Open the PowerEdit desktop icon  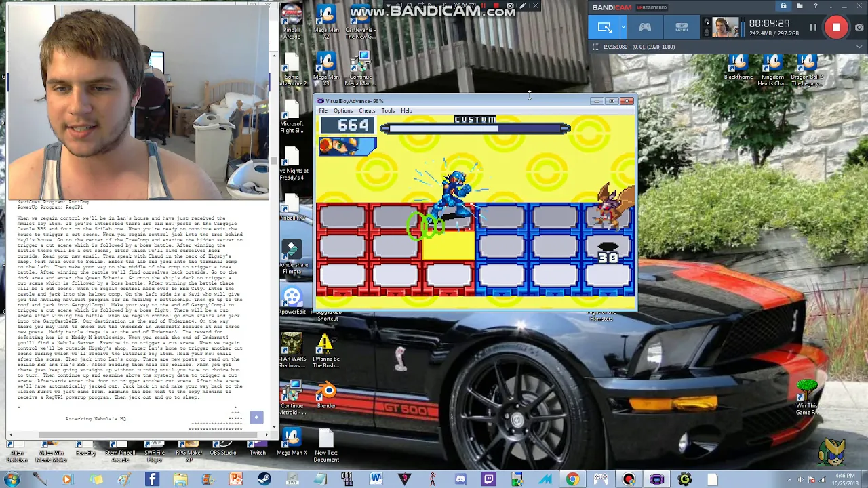[x=292, y=301]
